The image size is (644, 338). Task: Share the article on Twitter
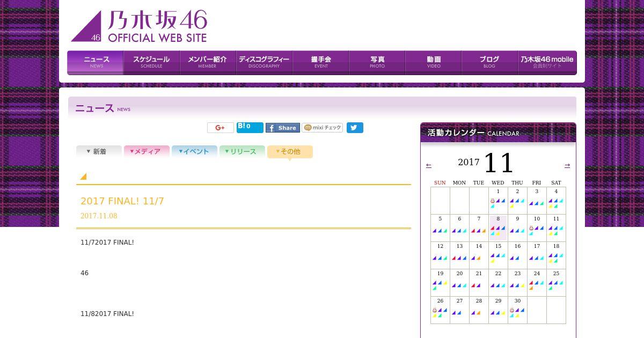coord(355,128)
